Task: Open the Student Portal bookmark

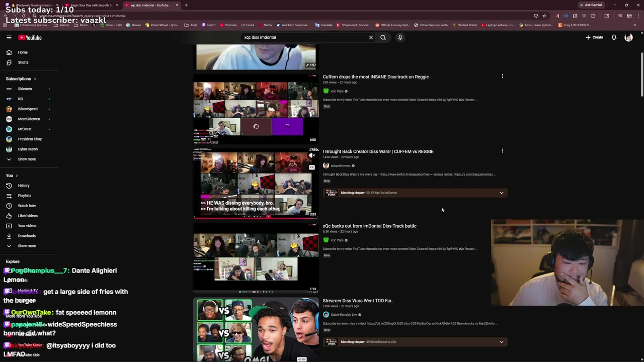Action: [x=464, y=25]
